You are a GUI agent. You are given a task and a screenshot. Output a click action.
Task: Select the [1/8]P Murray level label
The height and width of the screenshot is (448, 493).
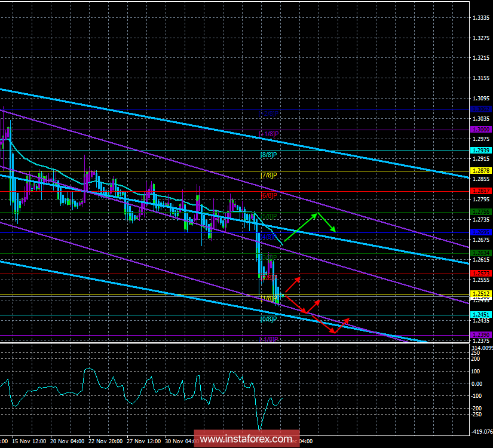coord(269,297)
